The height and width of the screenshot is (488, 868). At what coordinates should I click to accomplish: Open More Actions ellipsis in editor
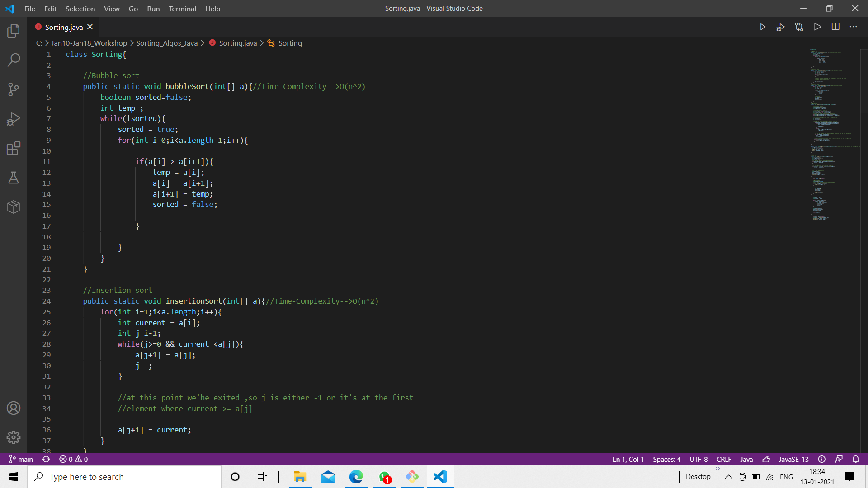tap(853, 27)
